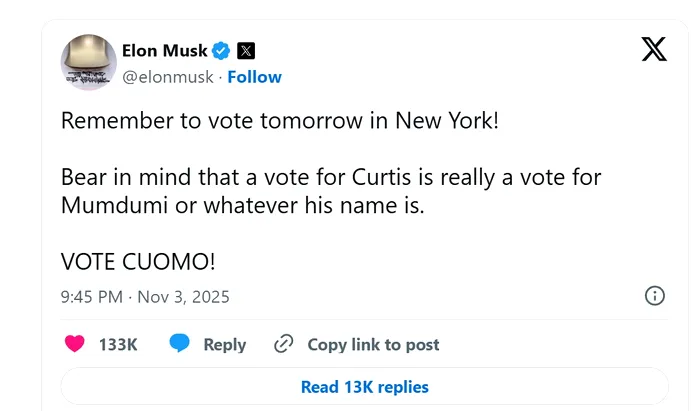Open Read 13K replies
Viewport: 700px width, 411px height.
pyautogui.click(x=364, y=387)
